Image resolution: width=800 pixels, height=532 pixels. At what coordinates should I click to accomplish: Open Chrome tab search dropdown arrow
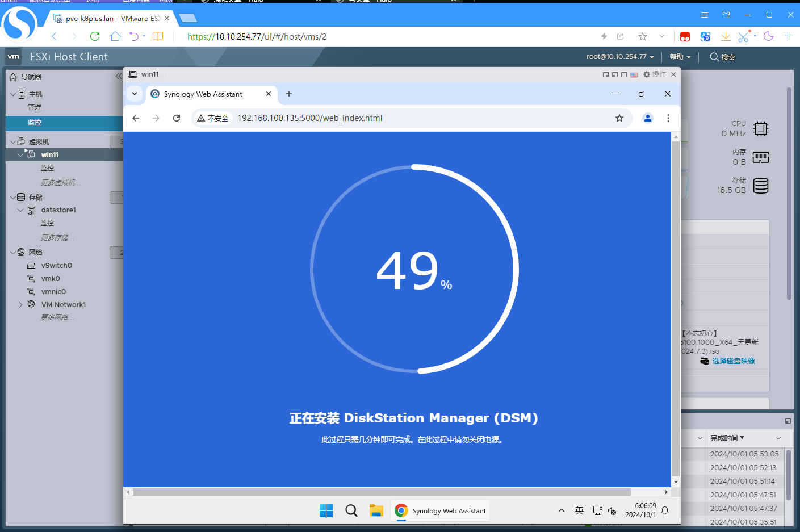(x=135, y=94)
